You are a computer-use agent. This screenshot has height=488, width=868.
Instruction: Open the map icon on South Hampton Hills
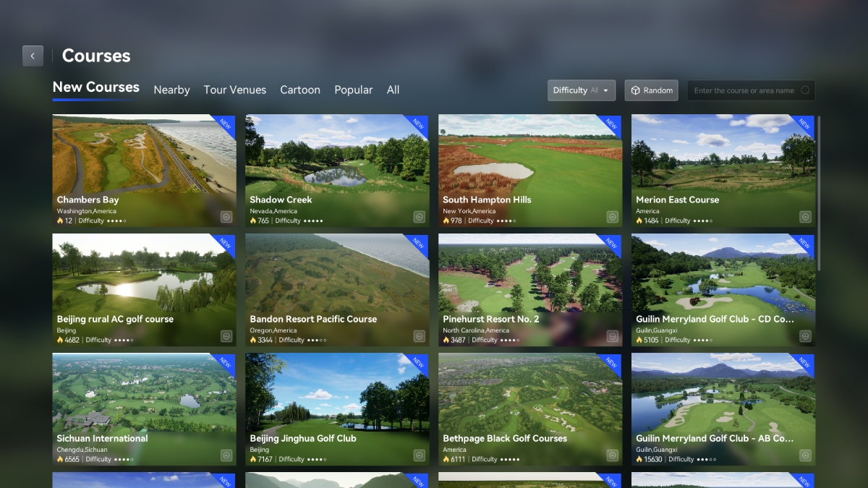(613, 216)
